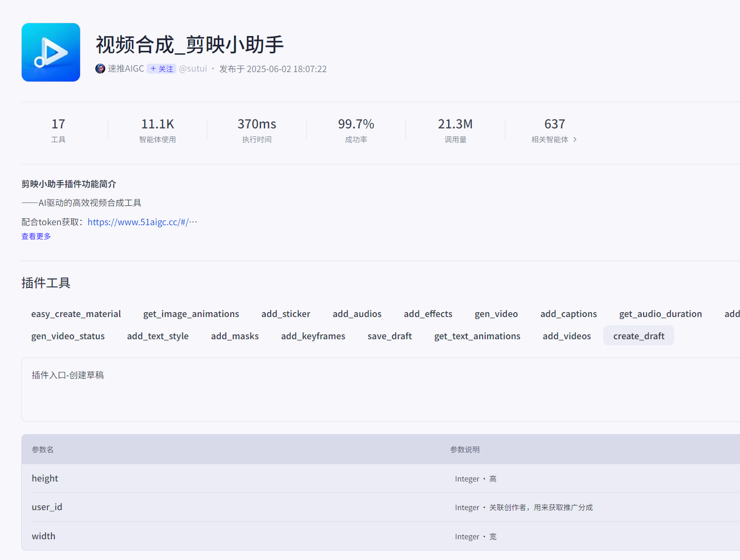
Task: Select the add_captions tool tab
Action: (x=569, y=314)
